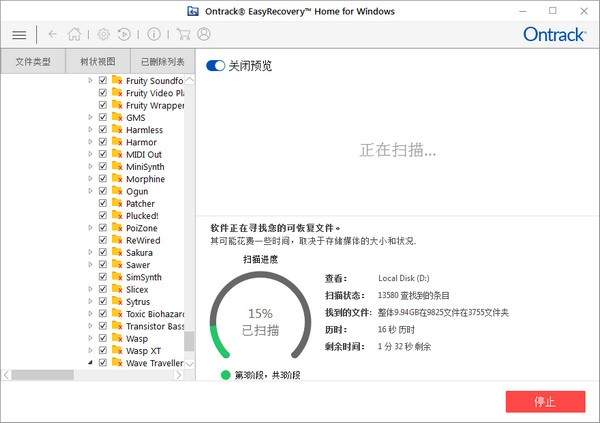The height and width of the screenshot is (423, 600).
Task: Uncheck the Harmless folder checkbox
Action: (103, 130)
